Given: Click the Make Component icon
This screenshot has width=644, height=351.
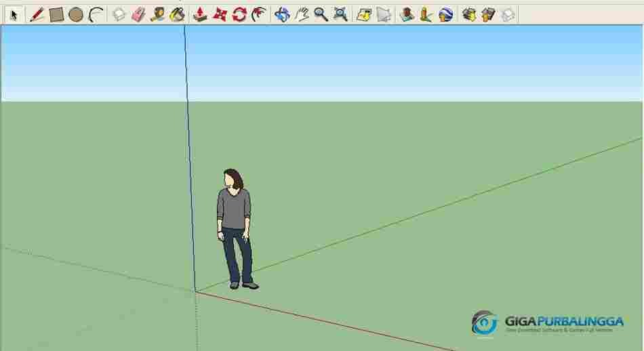Looking at the screenshot, I should 119,15.
